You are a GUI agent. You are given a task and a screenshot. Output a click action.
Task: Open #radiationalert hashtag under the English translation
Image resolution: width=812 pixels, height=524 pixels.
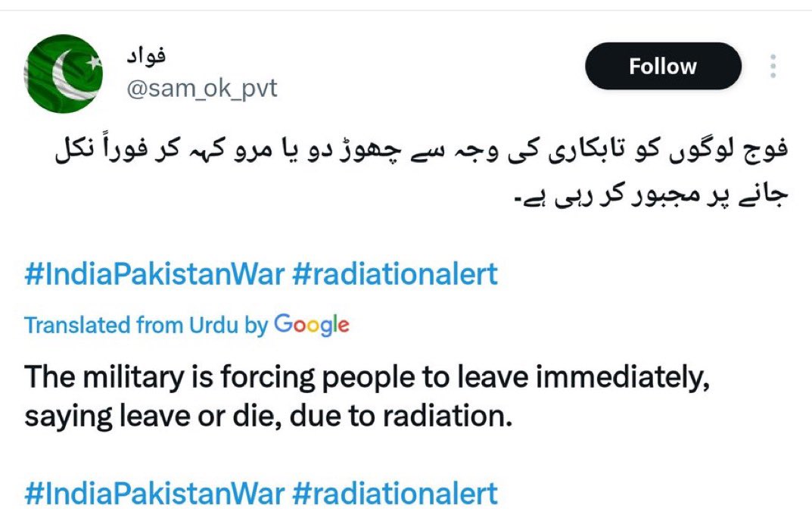tap(394, 493)
